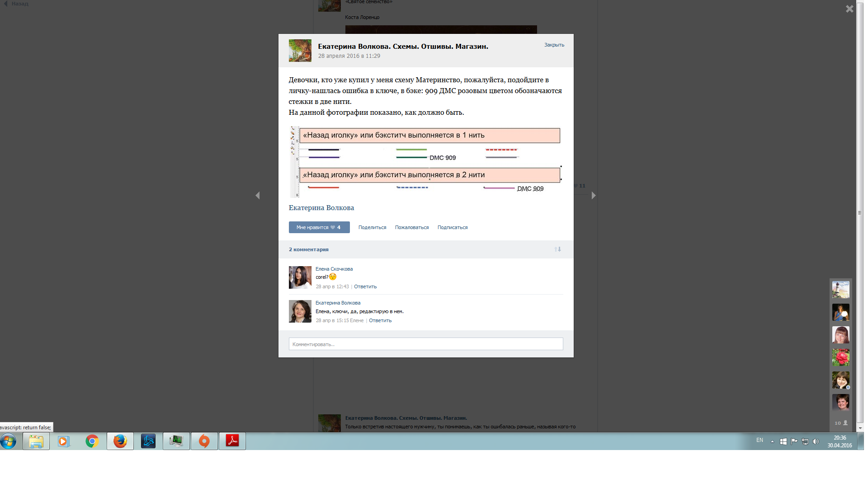Click Пожаловаться link
Screen dimensions: 868x488
click(x=411, y=227)
